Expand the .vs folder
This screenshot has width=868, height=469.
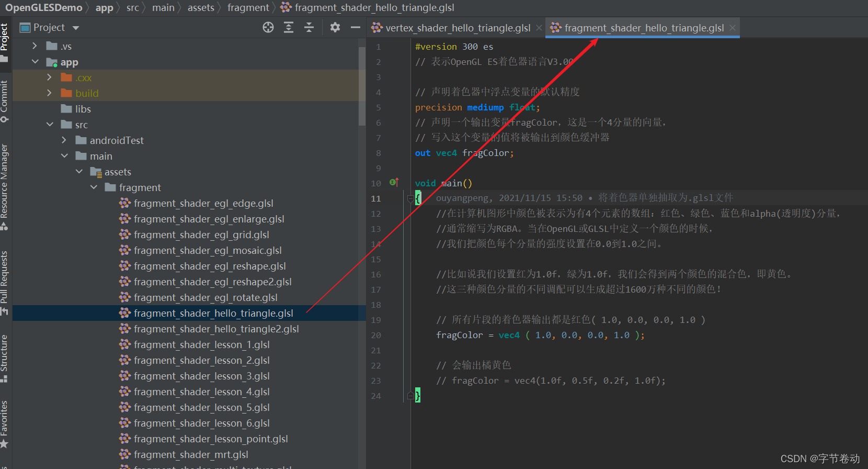[35, 46]
